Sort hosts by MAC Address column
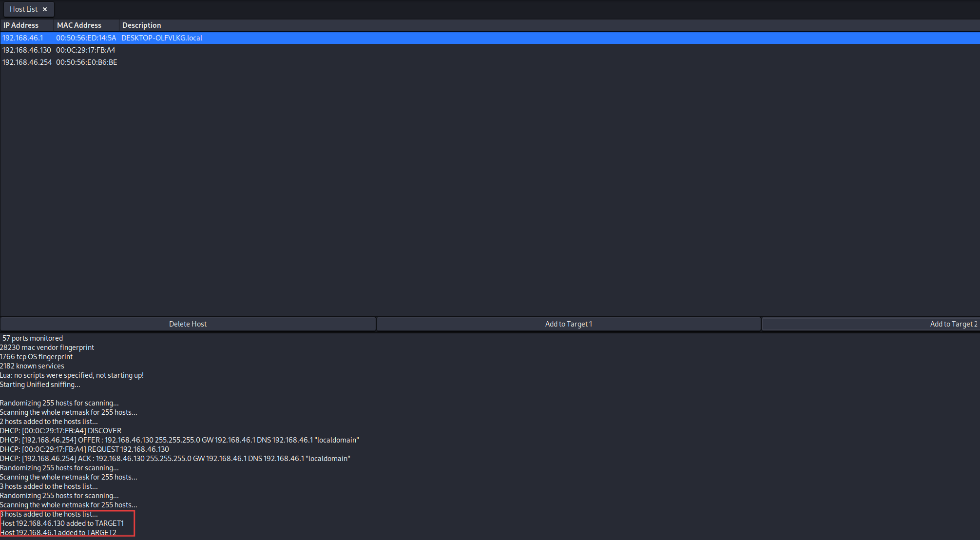The width and height of the screenshot is (980, 540). (79, 25)
